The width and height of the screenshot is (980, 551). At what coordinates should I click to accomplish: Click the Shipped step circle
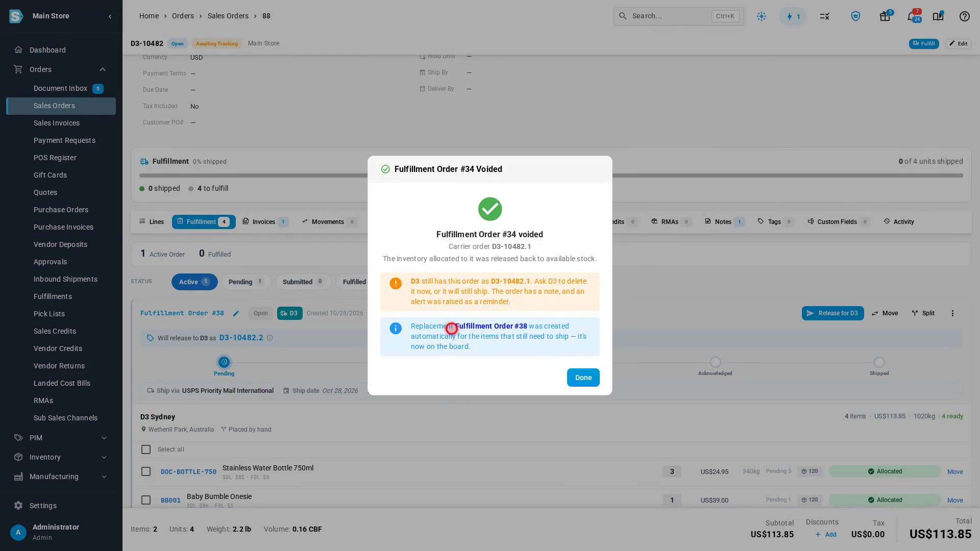[x=879, y=362]
